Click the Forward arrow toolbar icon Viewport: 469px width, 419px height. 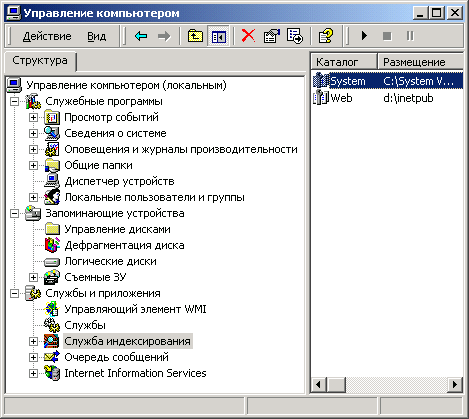point(164,36)
